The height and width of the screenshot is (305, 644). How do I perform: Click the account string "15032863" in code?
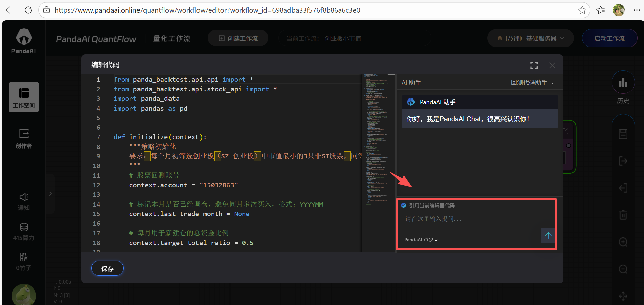218,185
